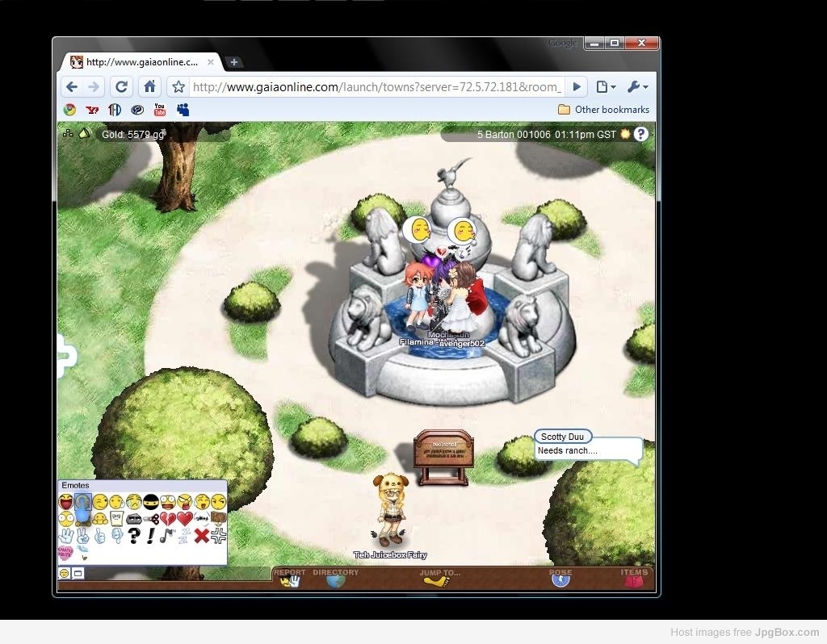
Task: Choose the question mark emote
Action: pyautogui.click(x=134, y=536)
